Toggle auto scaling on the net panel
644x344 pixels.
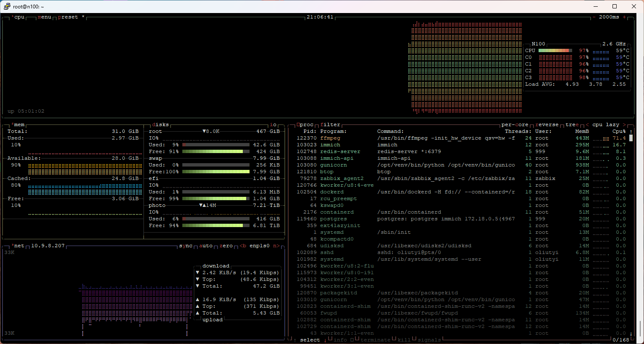pyautogui.click(x=206, y=246)
